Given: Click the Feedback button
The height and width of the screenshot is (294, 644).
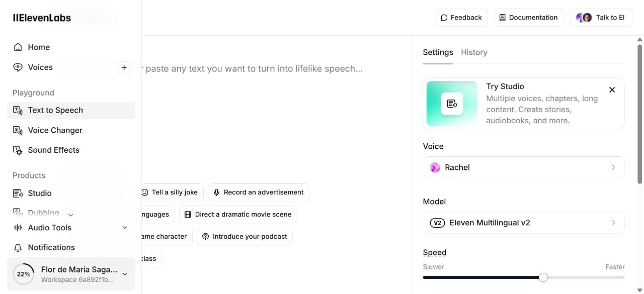Looking at the screenshot, I should 461,18.
